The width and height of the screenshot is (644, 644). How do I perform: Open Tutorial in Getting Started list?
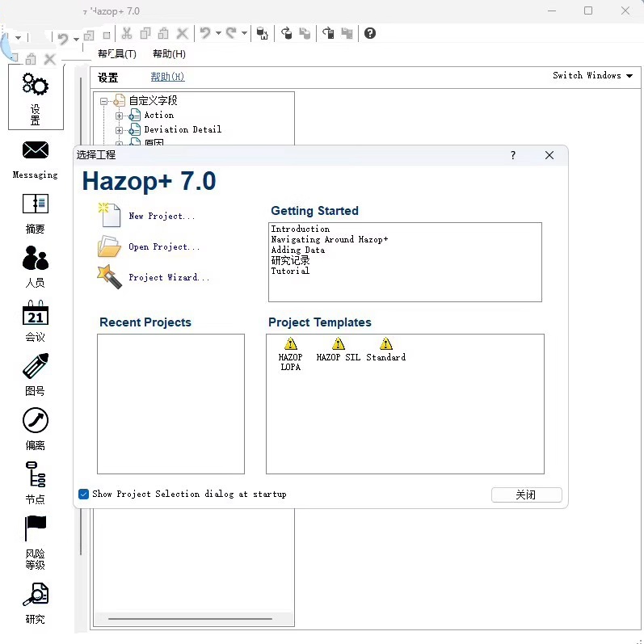click(290, 271)
